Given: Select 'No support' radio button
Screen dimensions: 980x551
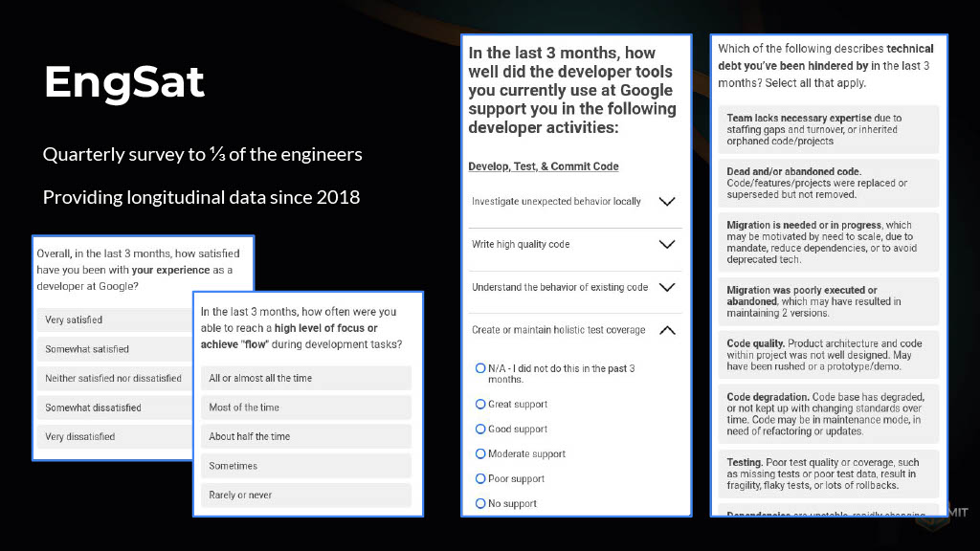Looking at the screenshot, I should point(480,503).
